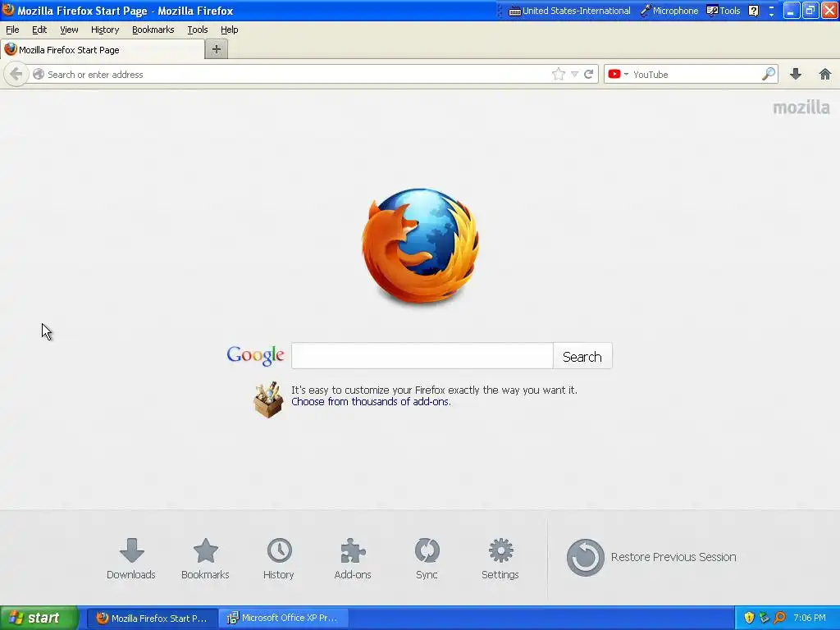Click the security shield tray icon
The height and width of the screenshot is (630, 840).
749,618
